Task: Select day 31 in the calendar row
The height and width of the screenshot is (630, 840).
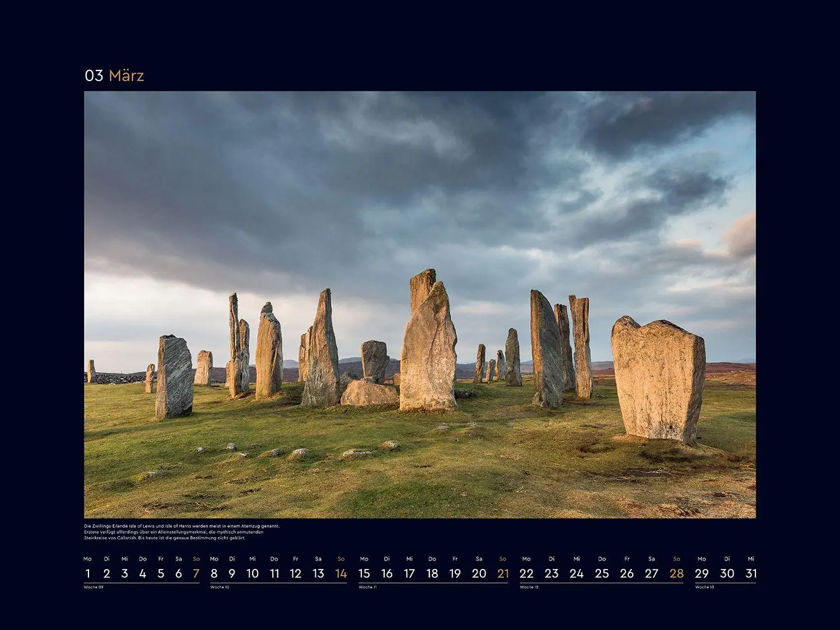Action: coord(751,573)
